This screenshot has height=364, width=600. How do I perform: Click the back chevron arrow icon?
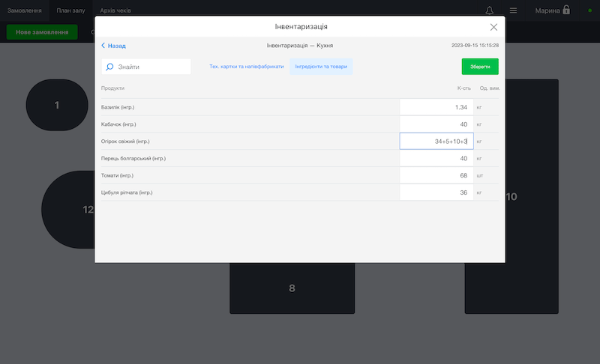(x=103, y=46)
